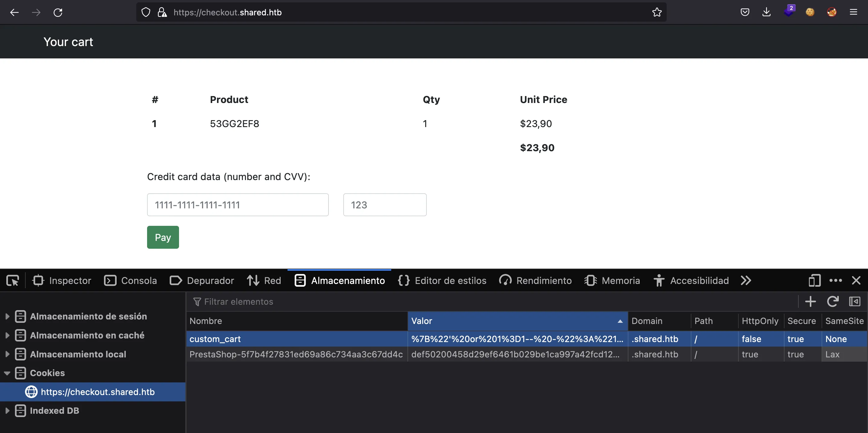Screen dimensions: 868x433
Task: Click the Filtrar elementos filter field
Action: (x=492, y=301)
